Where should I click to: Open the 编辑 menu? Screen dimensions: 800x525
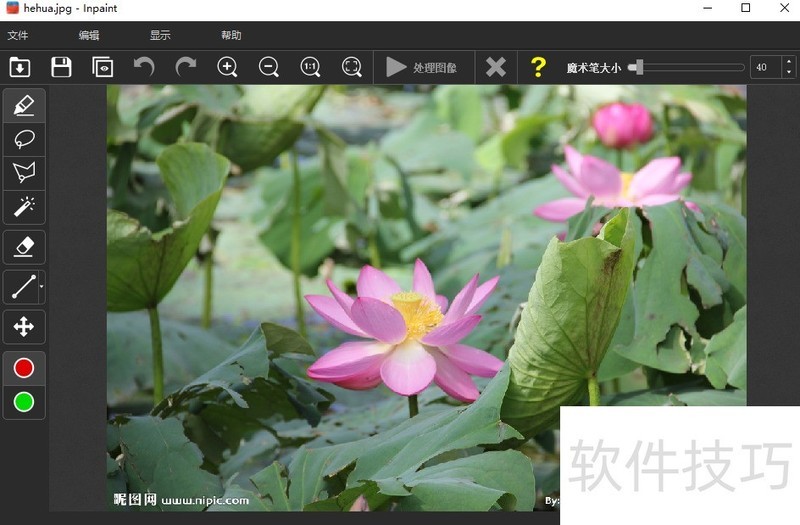[89, 35]
